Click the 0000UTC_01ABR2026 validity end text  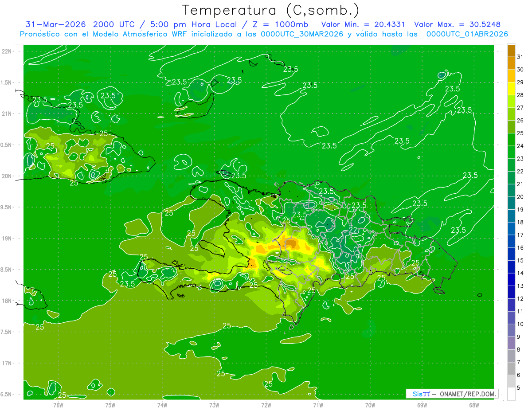point(467,34)
